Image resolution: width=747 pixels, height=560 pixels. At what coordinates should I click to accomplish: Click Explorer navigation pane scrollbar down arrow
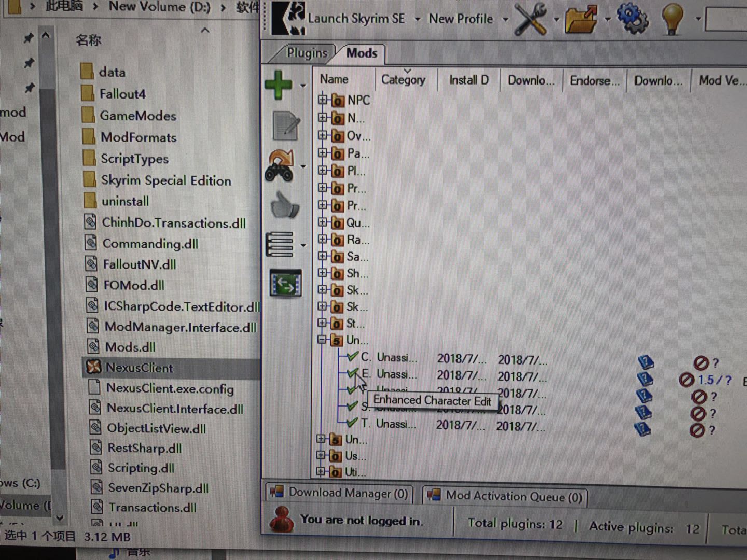[59, 518]
